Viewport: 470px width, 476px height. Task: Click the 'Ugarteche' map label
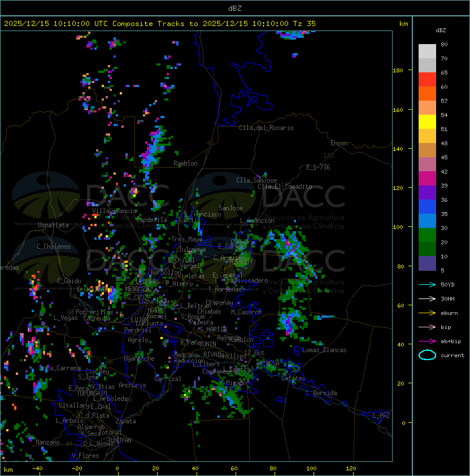tap(140, 358)
